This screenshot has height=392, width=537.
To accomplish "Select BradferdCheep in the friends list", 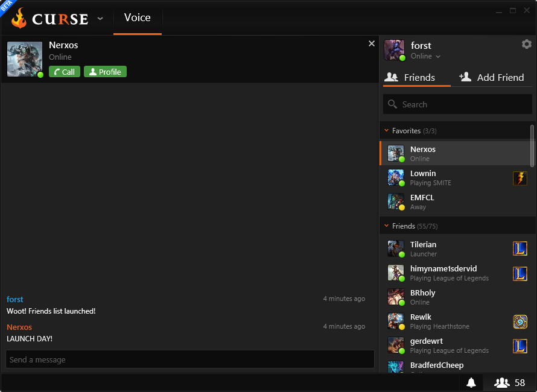I will coord(456,365).
